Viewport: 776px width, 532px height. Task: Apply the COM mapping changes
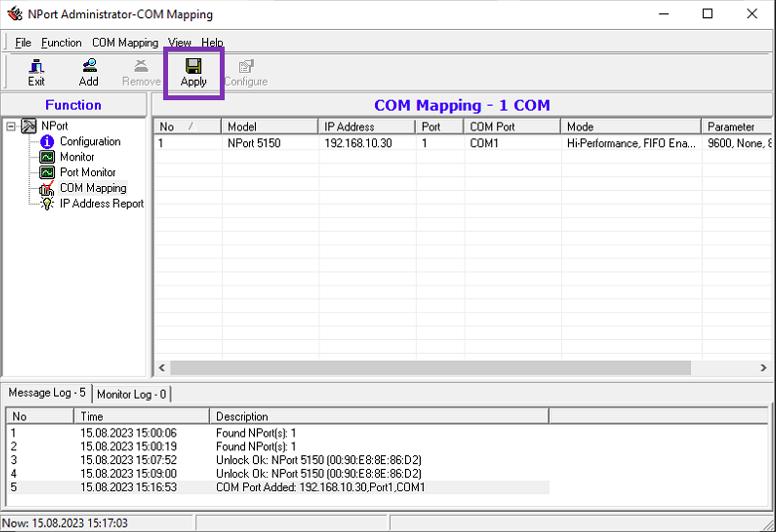pyautogui.click(x=193, y=72)
